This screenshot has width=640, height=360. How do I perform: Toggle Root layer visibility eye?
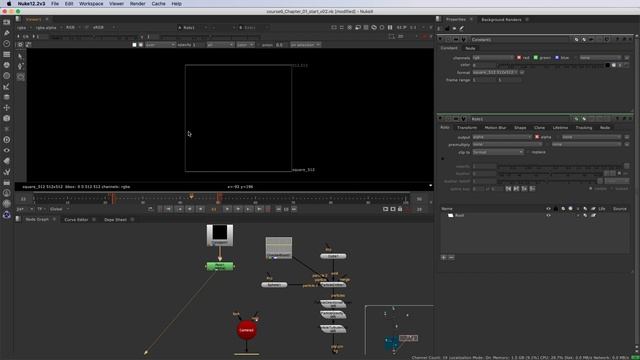pos(548,216)
